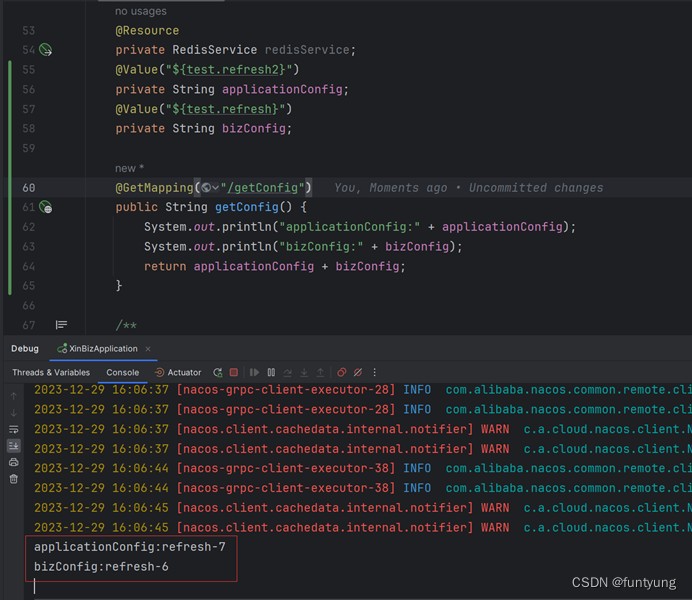
Task: Resume program execution
Action: pyautogui.click(x=254, y=372)
